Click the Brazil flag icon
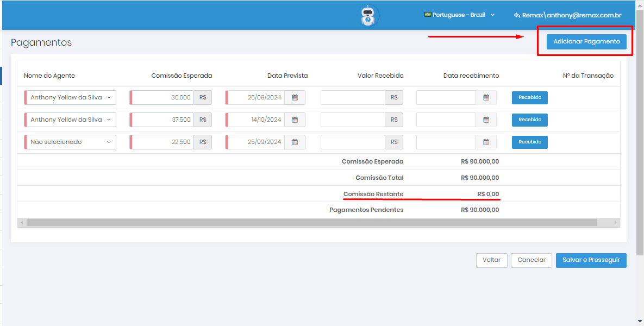The image size is (644, 326). pos(428,15)
